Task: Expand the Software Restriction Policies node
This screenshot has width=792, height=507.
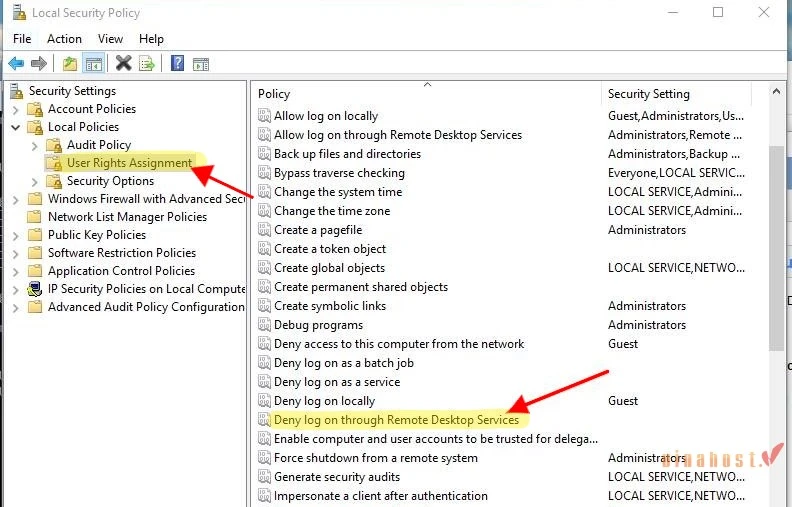Action: pos(16,254)
